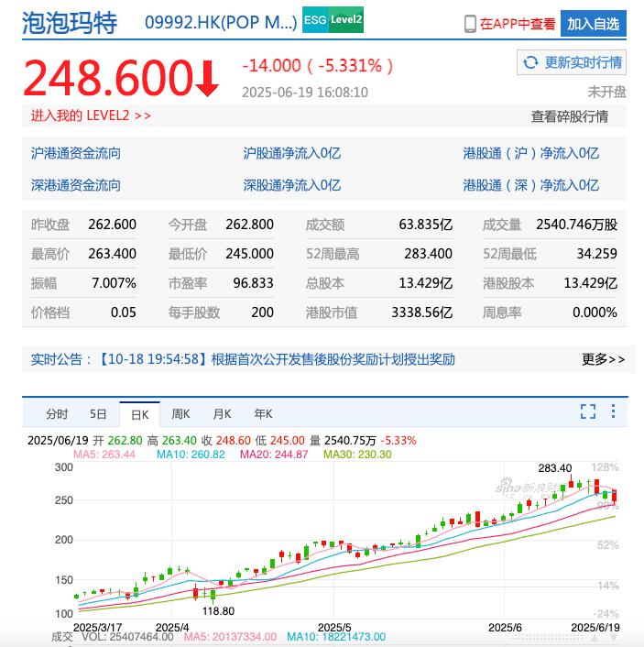This screenshot has height=647, width=644.
Task: Click 今开盘 value 262.800
Action: pos(249,225)
